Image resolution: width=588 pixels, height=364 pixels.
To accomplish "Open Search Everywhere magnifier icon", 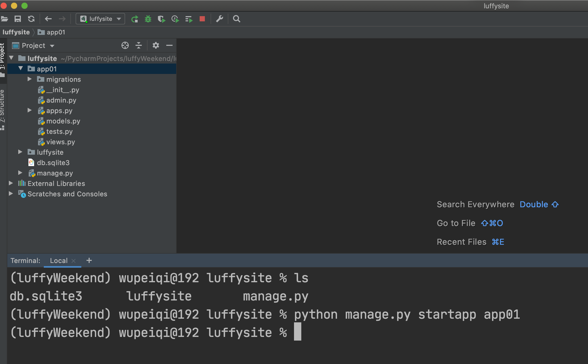I will [236, 19].
